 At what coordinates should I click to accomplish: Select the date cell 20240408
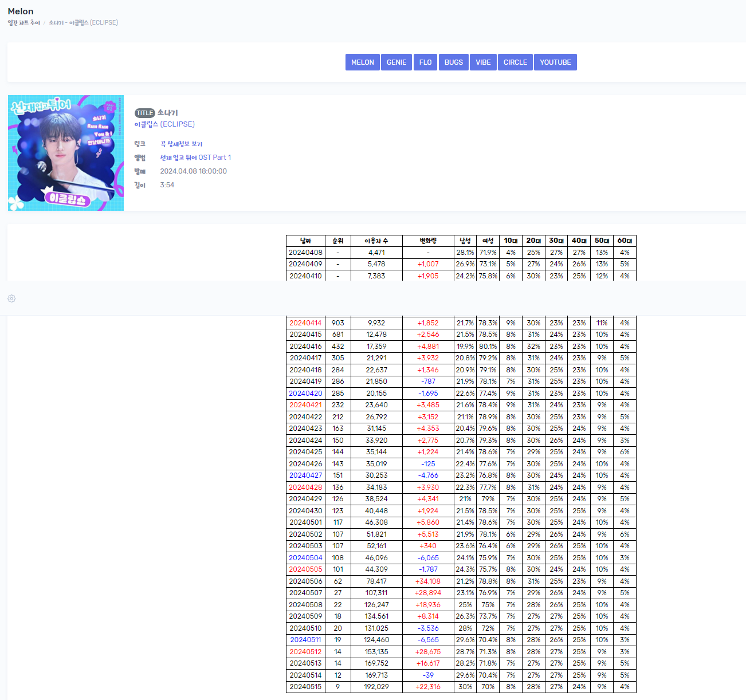[x=305, y=253]
